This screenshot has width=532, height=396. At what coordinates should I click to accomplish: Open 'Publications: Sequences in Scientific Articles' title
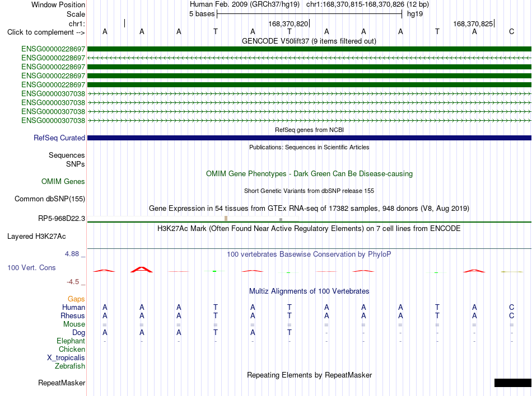tap(309, 147)
